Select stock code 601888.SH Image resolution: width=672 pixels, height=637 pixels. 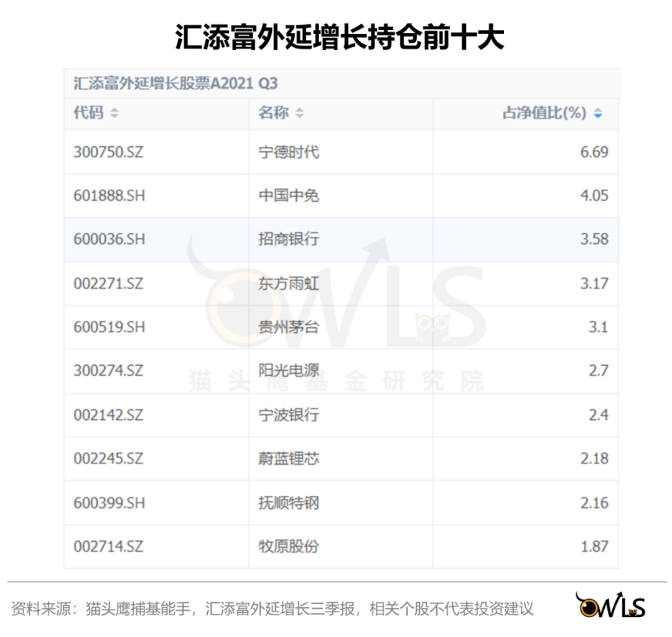coord(110,196)
